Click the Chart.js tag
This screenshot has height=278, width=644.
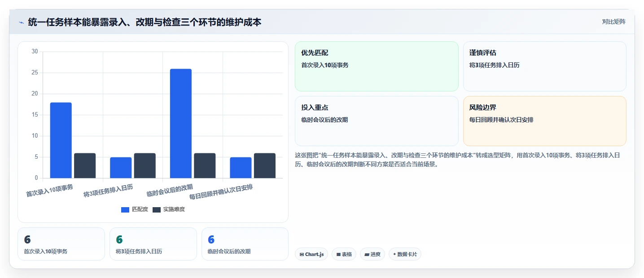(311, 254)
